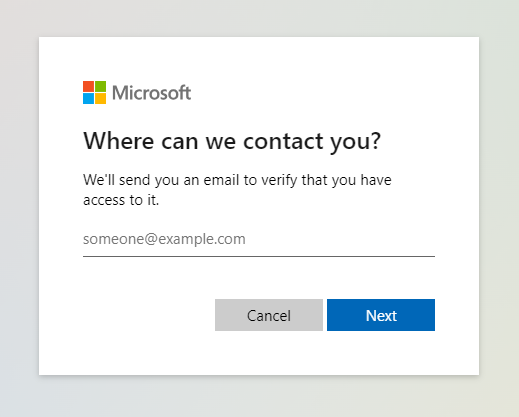Click the Microsoft wordmark text

[151, 93]
